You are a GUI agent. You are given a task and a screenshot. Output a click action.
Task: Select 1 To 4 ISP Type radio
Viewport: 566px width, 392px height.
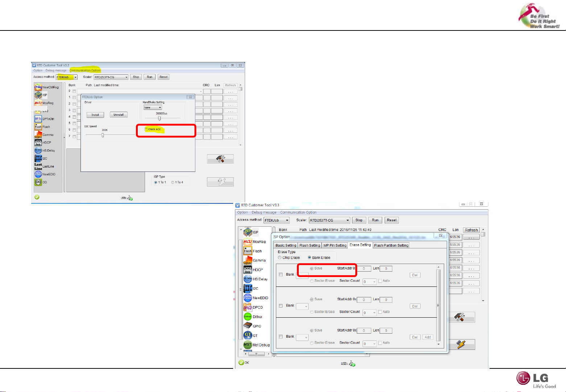pyautogui.click(x=173, y=182)
